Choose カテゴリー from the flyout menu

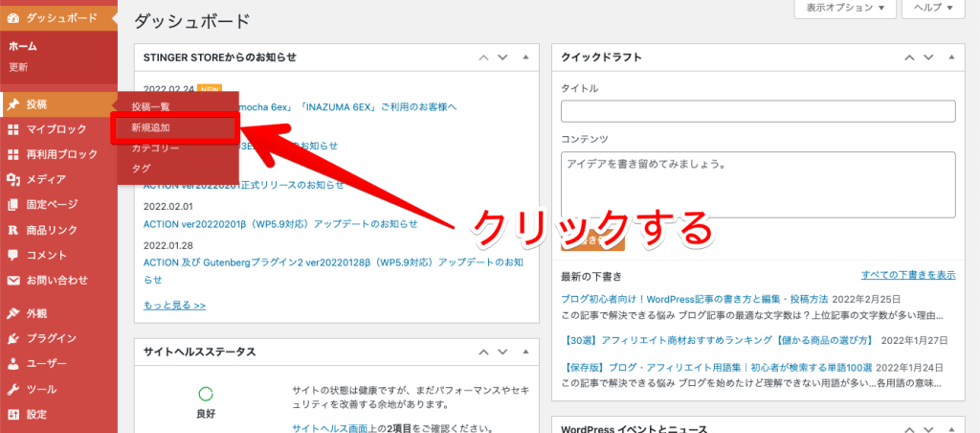[156, 148]
